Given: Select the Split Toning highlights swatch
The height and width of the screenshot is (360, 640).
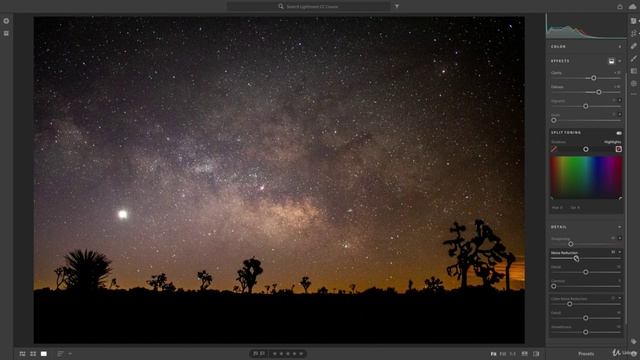Looking at the screenshot, I should click(x=619, y=149).
